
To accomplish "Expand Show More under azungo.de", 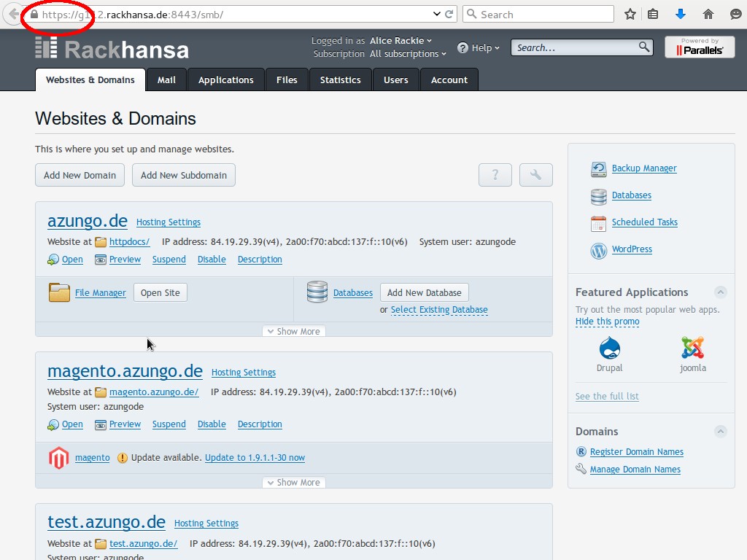I will [294, 331].
